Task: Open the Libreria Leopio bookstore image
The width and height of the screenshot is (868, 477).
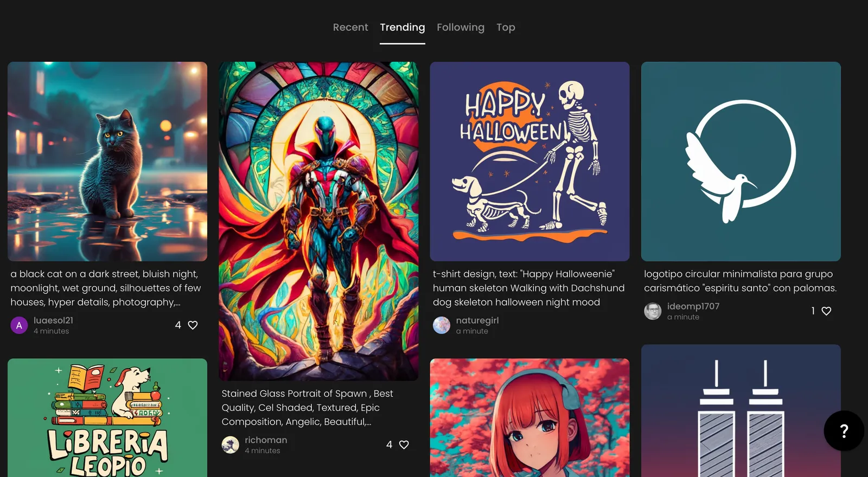Action: tap(107, 417)
